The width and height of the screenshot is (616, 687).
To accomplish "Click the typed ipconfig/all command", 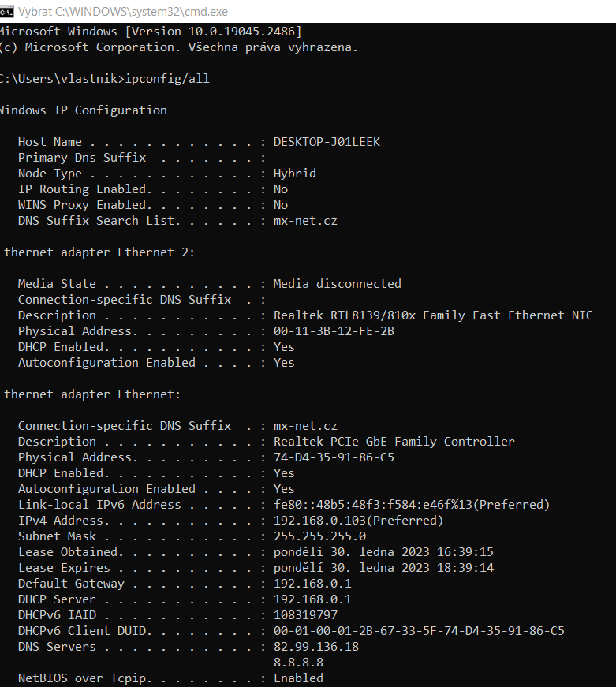I will click(x=167, y=79).
